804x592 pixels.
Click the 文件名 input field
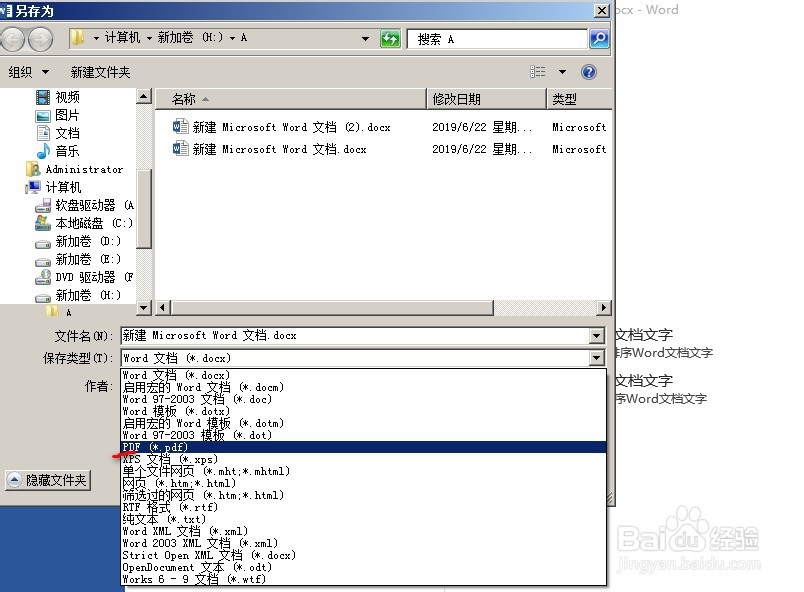click(x=355, y=336)
